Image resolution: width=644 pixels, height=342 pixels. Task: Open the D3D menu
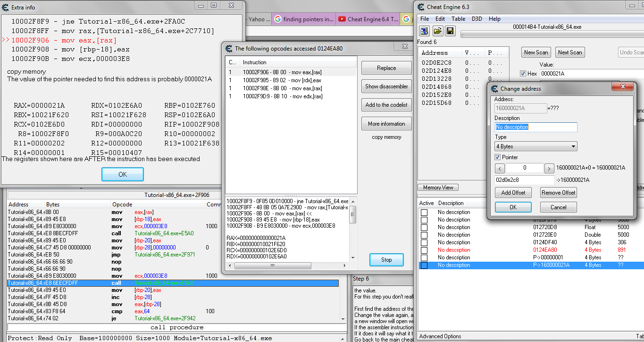point(477,19)
